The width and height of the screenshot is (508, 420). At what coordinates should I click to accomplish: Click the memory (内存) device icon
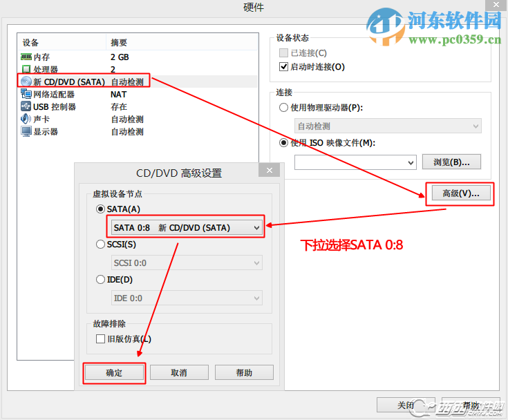pyautogui.click(x=26, y=57)
